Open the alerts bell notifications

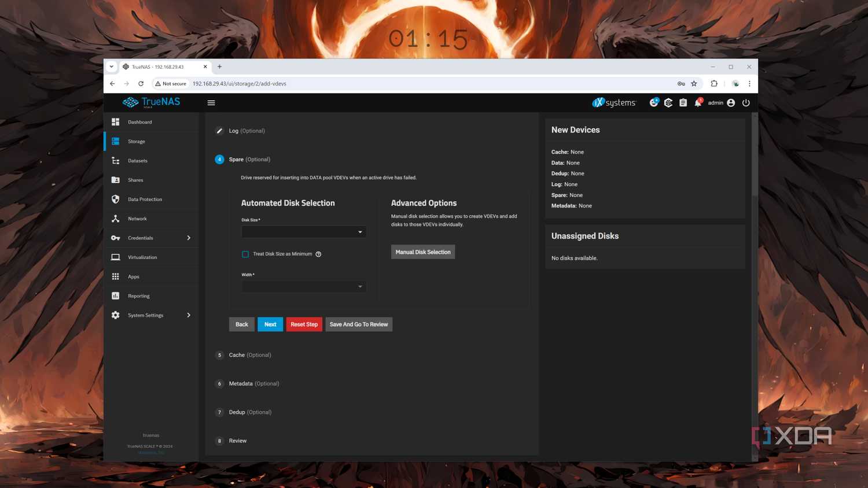[x=698, y=102]
